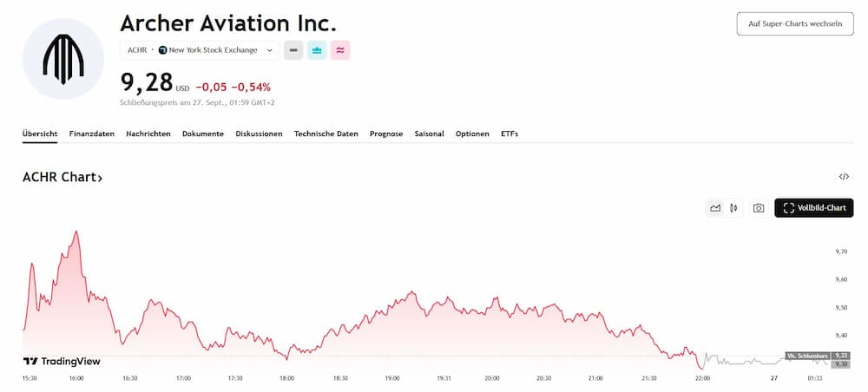Click the 18:00 time axis marker
Image resolution: width=868 pixels, height=392 pixels.
click(x=287, y=378)
